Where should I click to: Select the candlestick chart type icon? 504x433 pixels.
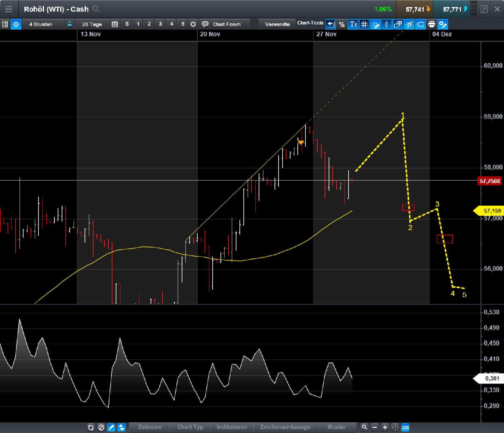387,24
